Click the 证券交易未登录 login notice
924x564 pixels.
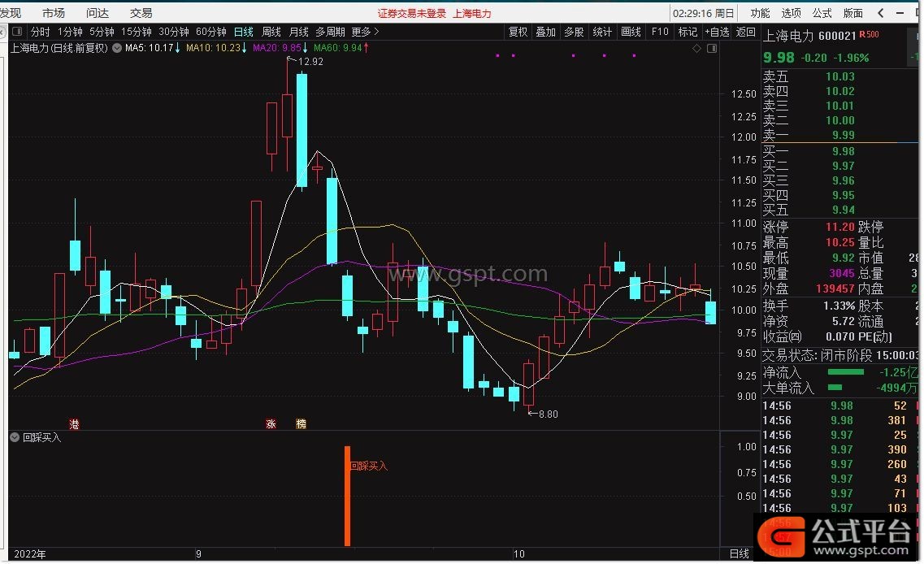coord(412,14)
